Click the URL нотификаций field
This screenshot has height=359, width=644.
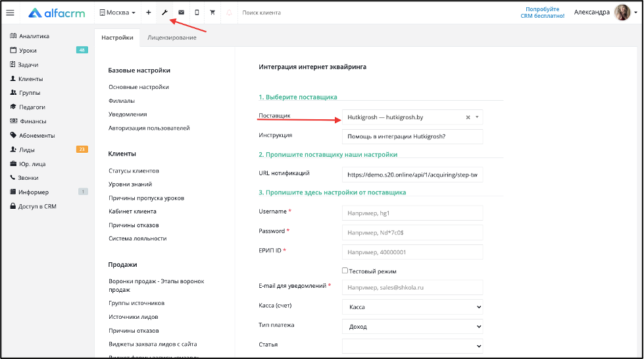pyautogui.click(x=412, y=175)
